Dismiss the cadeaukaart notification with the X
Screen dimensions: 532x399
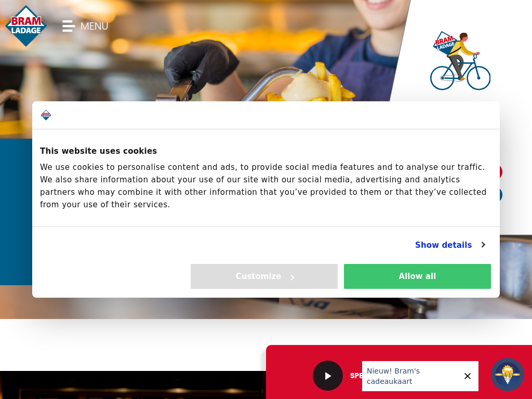pos(468,376)
